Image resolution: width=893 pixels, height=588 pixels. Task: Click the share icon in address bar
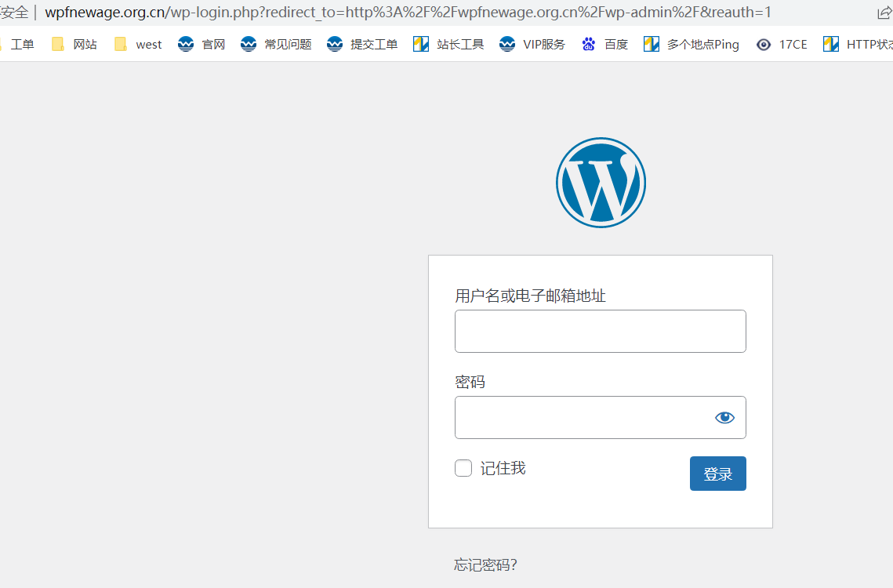pyautogui.click(x=884, y=13)
